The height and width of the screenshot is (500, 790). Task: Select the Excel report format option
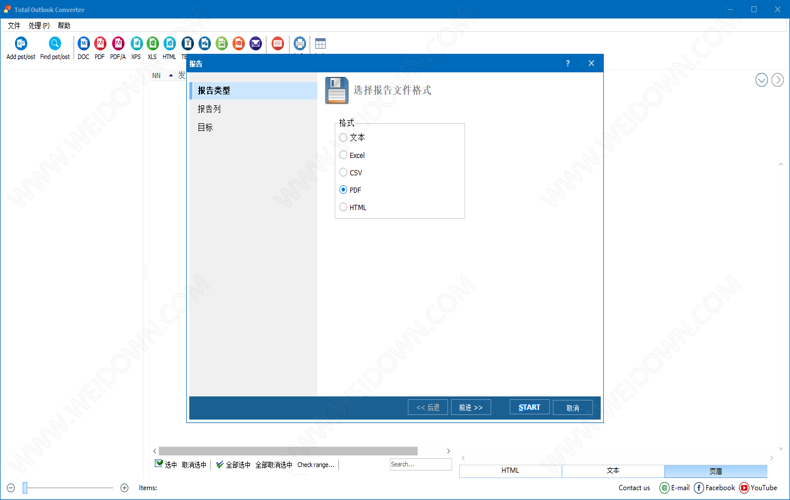coord(343,155)
